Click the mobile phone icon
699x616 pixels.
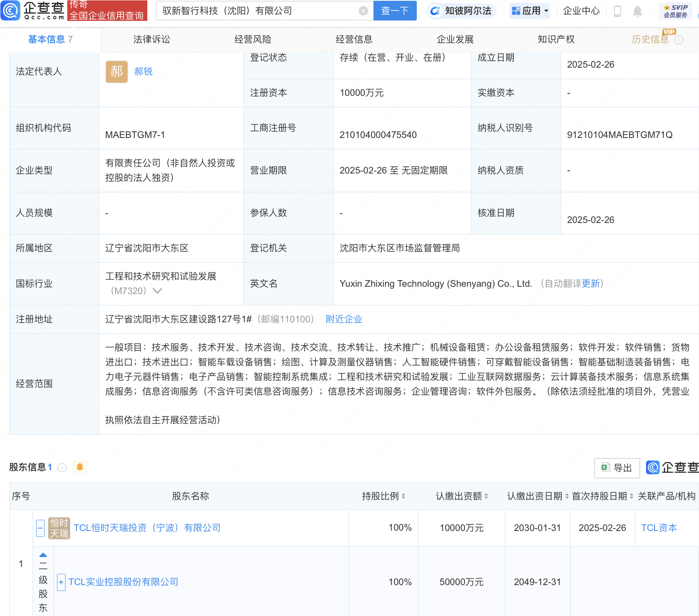617,11
